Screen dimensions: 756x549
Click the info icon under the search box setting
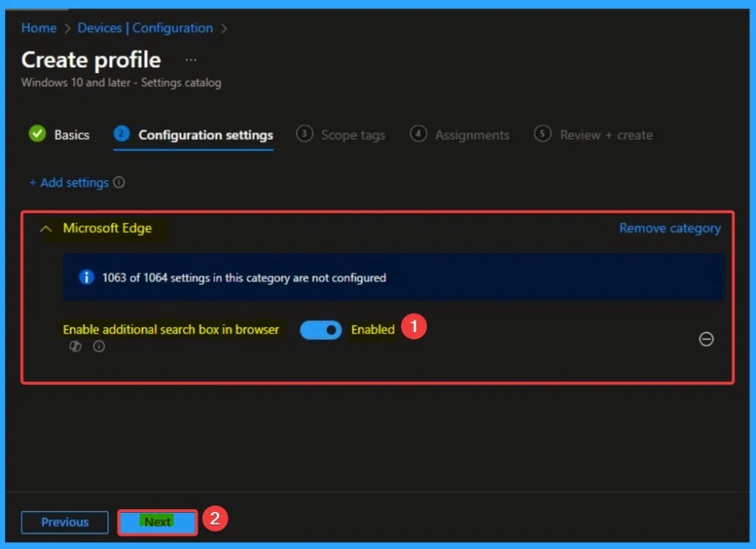pyautogui.click(x=99, y=346)
